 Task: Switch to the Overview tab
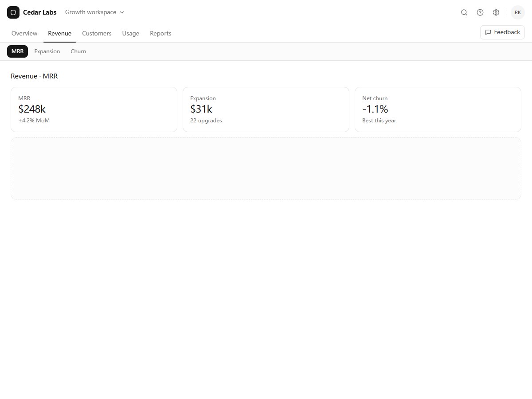24,33
